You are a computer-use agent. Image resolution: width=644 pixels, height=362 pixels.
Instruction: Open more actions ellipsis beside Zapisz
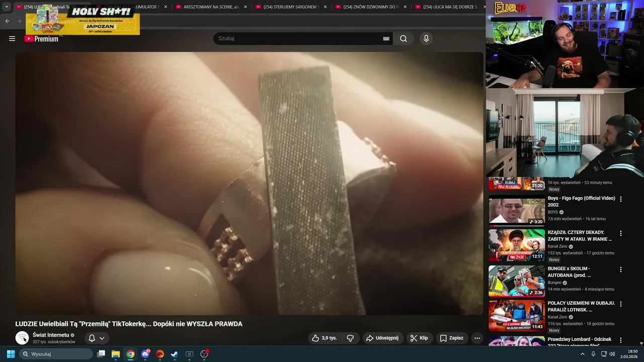[x=477, y=338]
